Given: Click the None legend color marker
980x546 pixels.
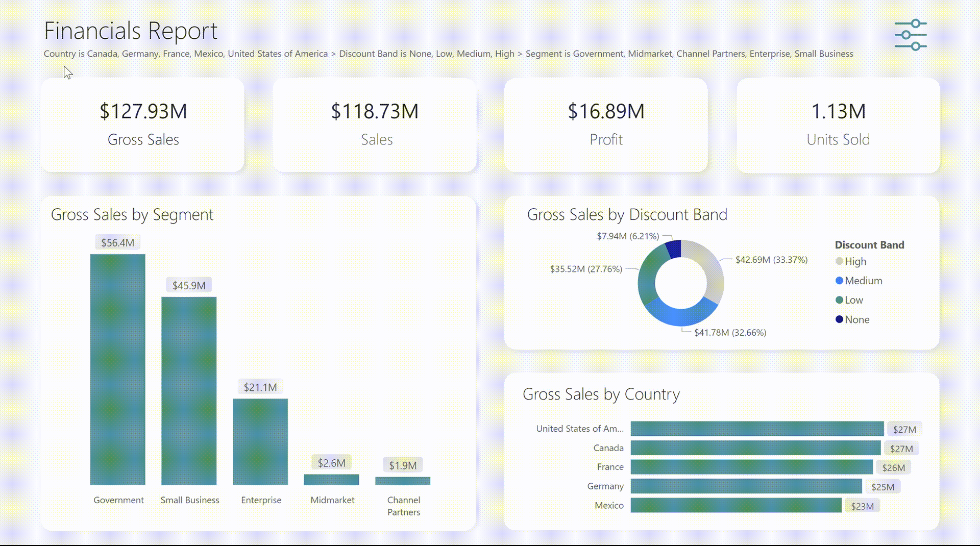Looking at the screenshot, I should (x=839, y=319).
